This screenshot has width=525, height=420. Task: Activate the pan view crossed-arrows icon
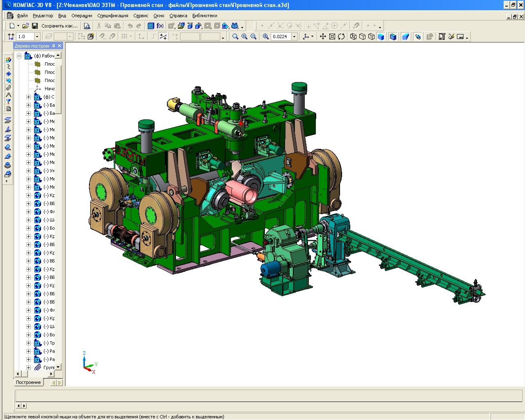pyautogui.click(x=323, y=37)
